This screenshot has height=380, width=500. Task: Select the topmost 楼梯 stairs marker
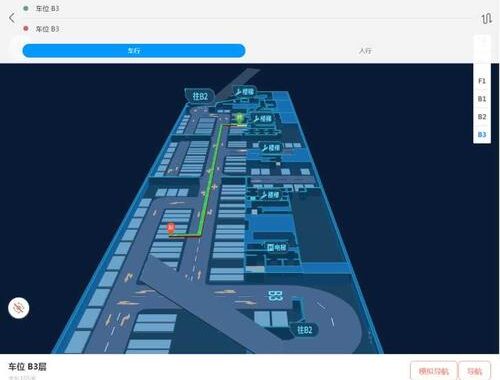coord(244,92)
